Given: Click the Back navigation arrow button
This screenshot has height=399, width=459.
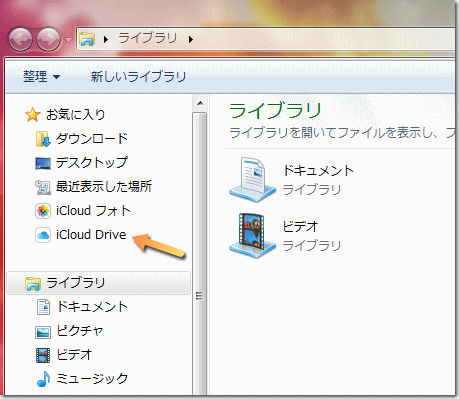Looking at the screenshot, I should 20,39.
